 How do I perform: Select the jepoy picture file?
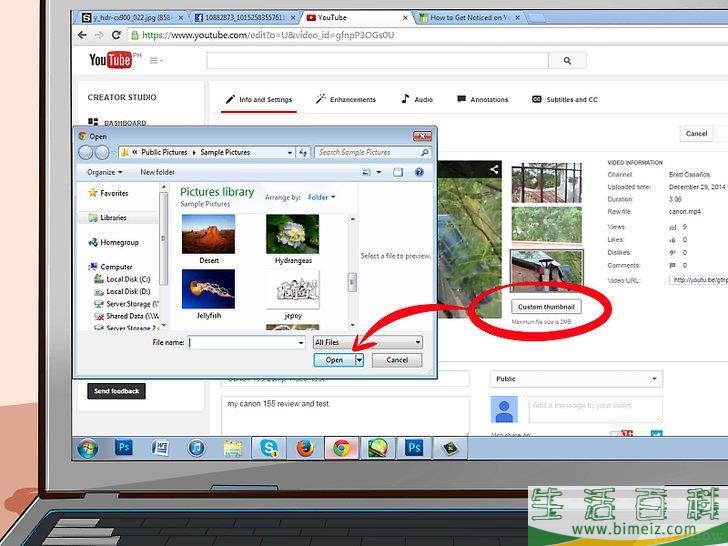pos(292,294)
